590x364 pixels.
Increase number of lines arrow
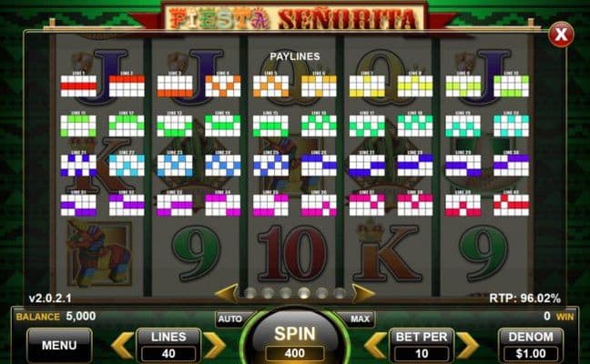coord(215,345)
